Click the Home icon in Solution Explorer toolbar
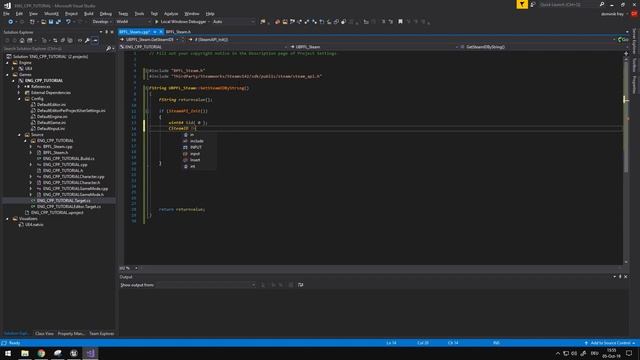 22,40
